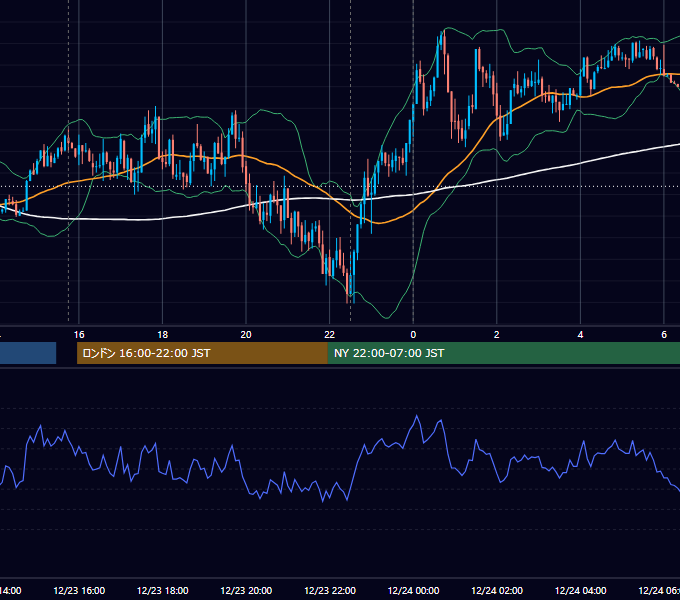Click the hour label 2 on chart axis
Image resolution: width=680 pixels, height=600 pixels.
click(x=497, y=335)
